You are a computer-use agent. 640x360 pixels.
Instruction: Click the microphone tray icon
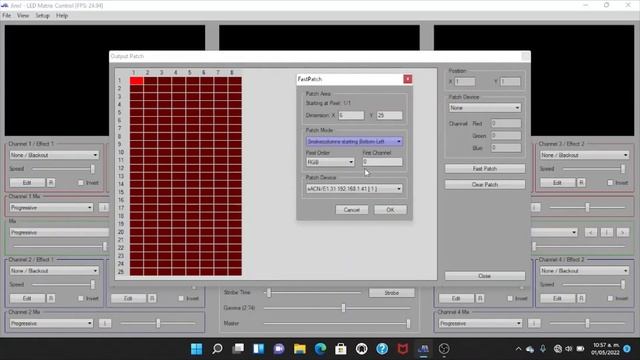543,349
